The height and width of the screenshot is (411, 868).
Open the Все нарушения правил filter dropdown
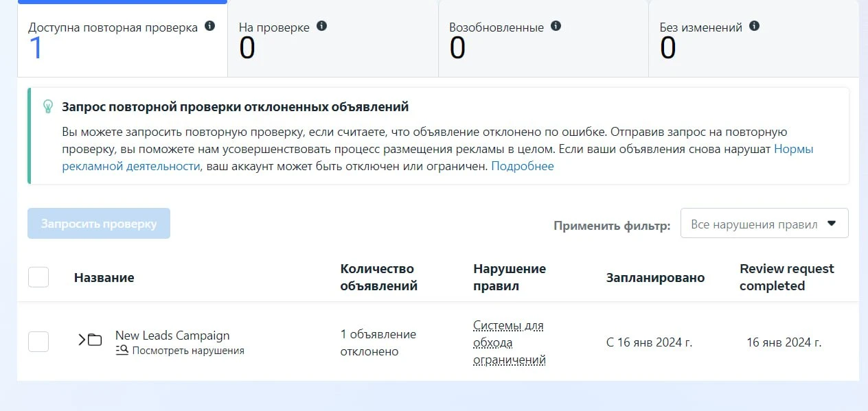(x=764, y=223)
